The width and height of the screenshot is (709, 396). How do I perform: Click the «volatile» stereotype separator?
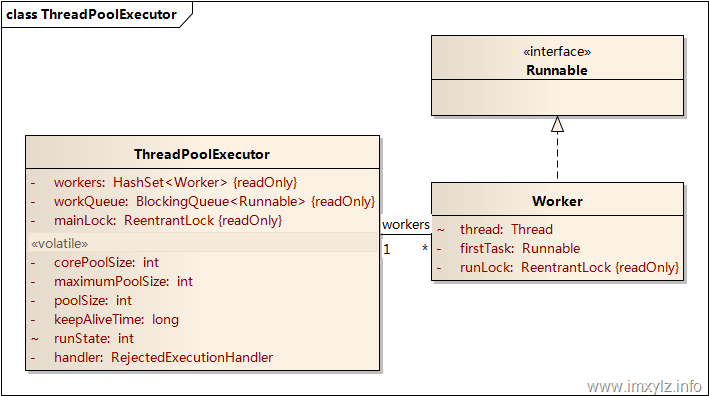point(203,243)
